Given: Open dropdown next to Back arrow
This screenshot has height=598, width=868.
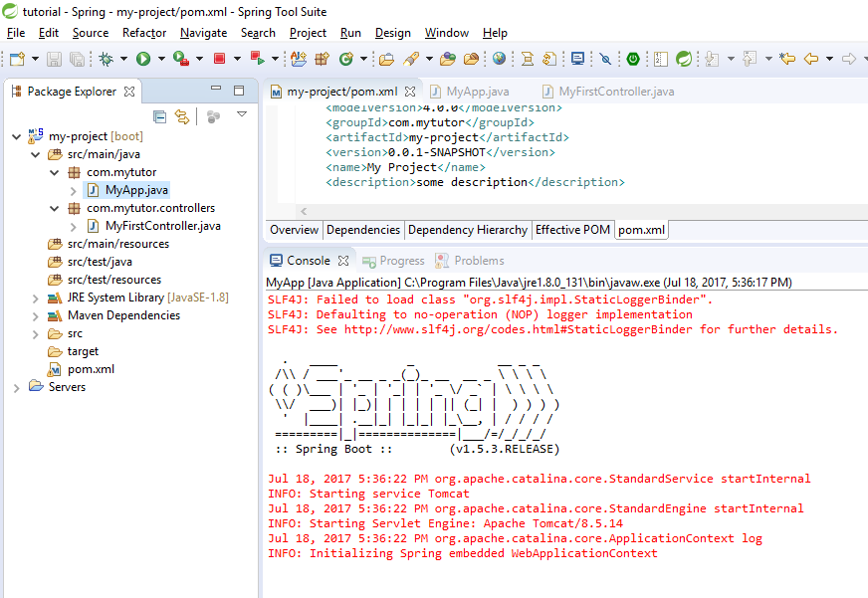Looking at the screenshot, I should (x=829, y=59).
